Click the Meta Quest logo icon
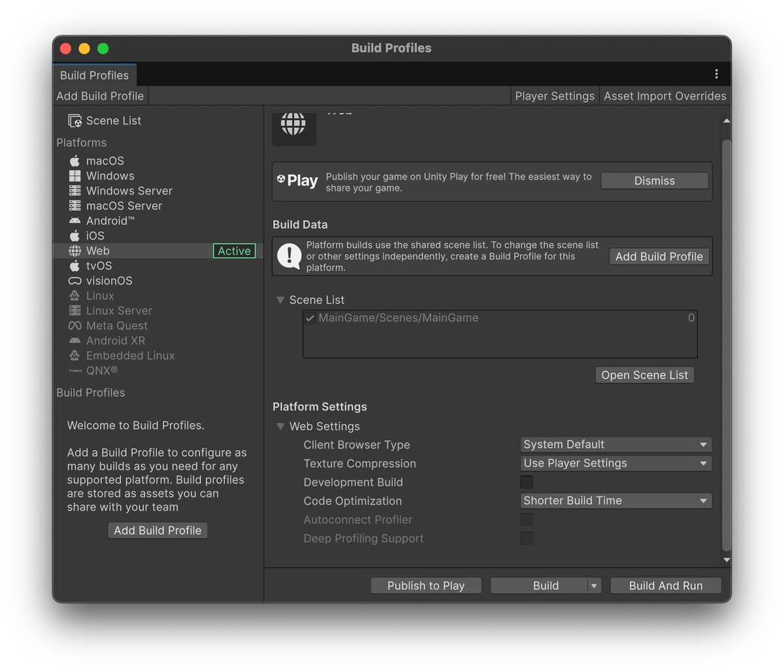784x672 pixels. coord(75,326)
